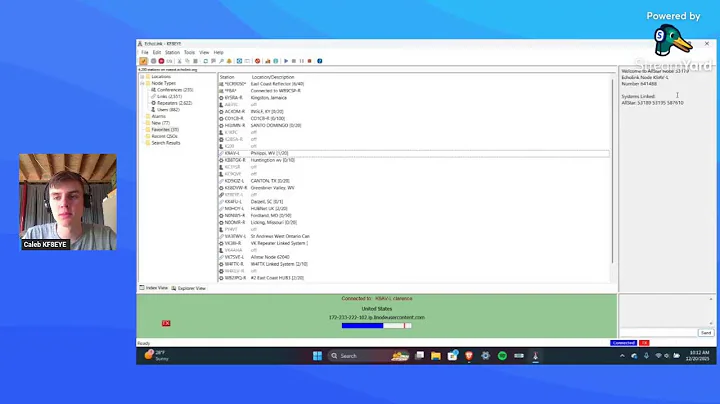Screen dimensions: 720x404
Task: Open the Edit menu
Action: pyautogui.click(x=157, y=53)
